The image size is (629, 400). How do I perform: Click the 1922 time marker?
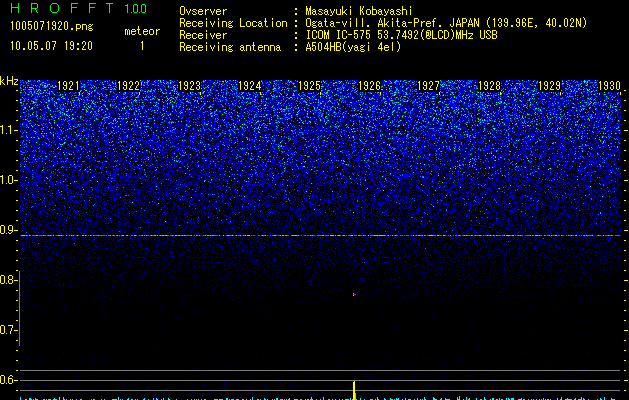[x=129, y=86]
